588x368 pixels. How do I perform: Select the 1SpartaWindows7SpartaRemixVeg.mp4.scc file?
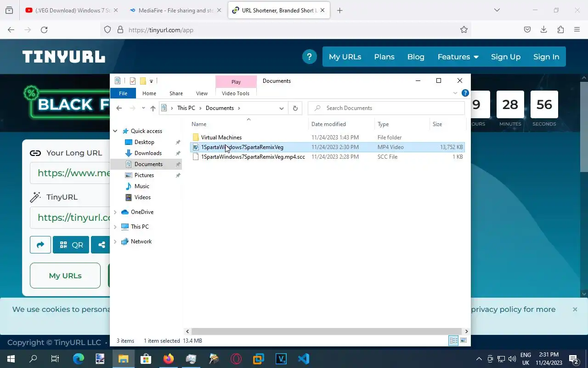point(253,157)
